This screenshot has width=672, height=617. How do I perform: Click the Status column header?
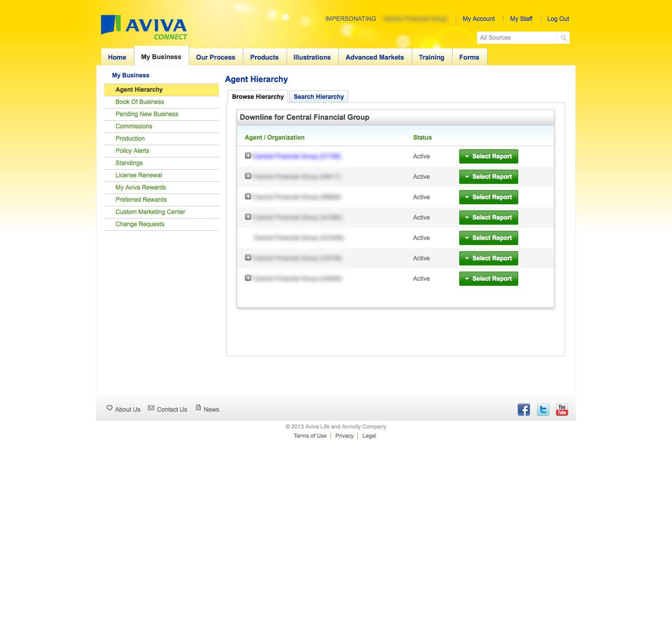pyautogui.click(x=423, y=138)
